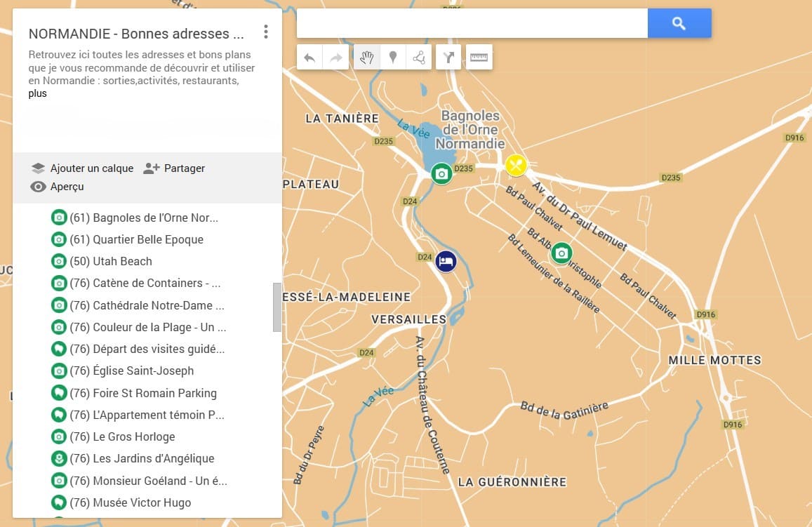
Task: Select the draw a line tool
Action: tap(419, 58)
